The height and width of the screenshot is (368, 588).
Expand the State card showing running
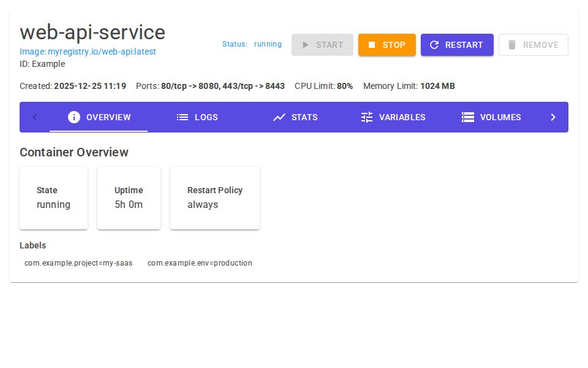tap(53, 197)
